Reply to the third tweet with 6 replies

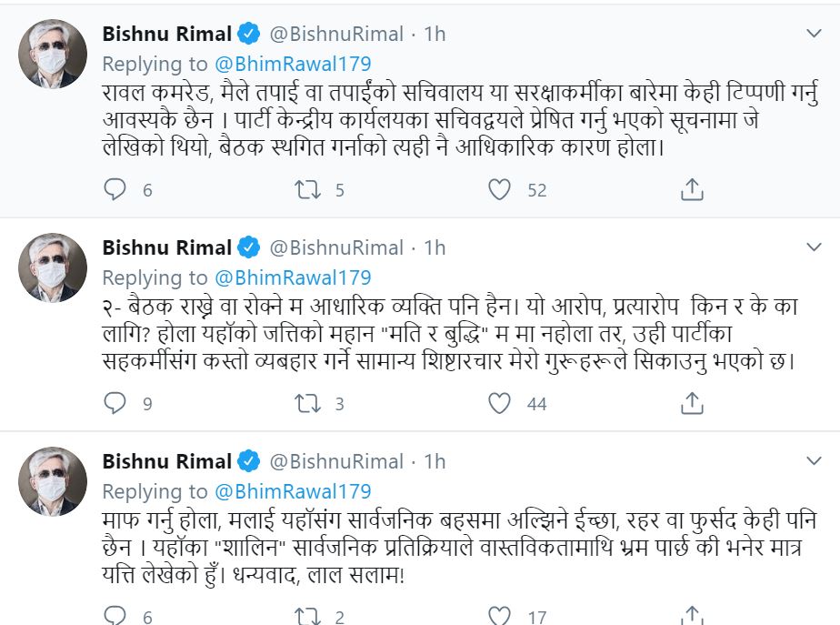click(115, 616)
